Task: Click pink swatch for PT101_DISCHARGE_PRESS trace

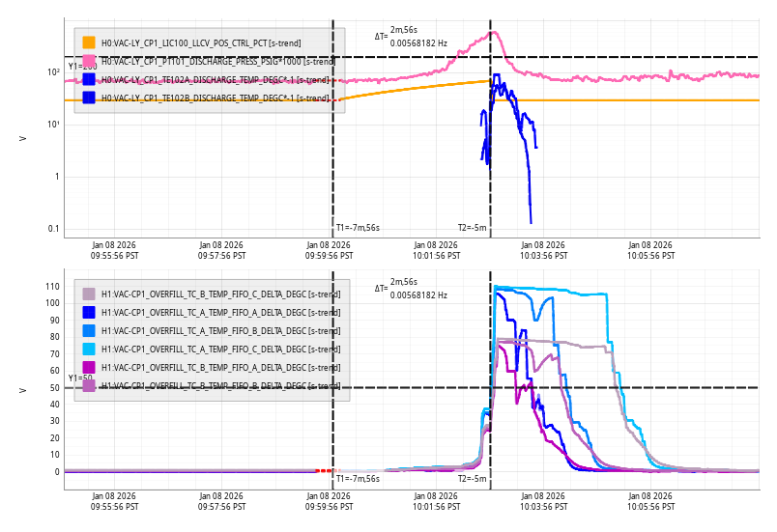Action: (89, 61)
